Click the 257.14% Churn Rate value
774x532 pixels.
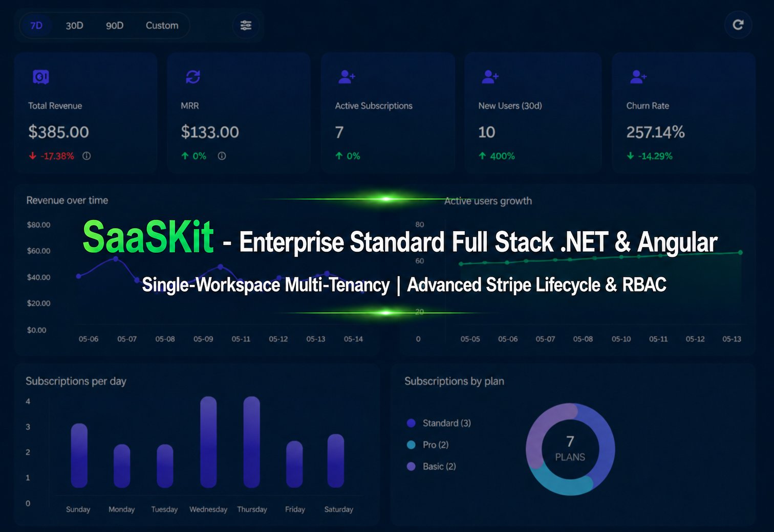[x=655, y=132]
